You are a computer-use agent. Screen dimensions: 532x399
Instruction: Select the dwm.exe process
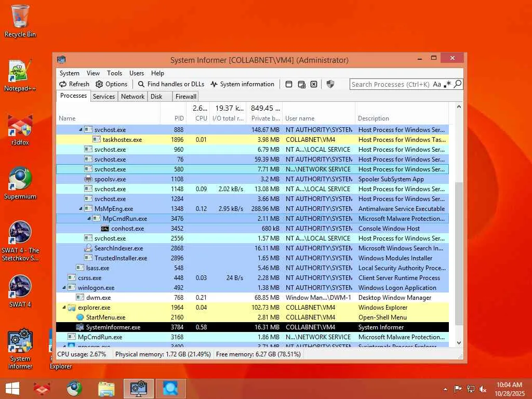tap(252, 298)
